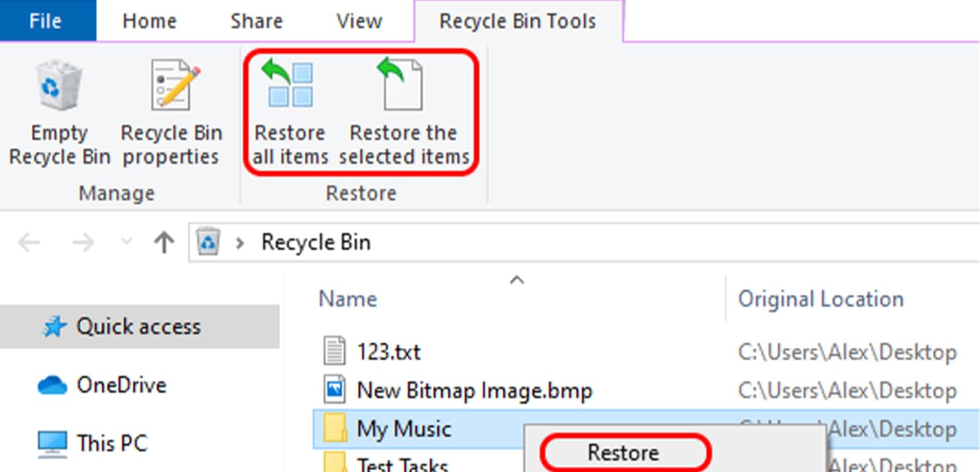Click the Recycle Bin icon in address bar

[x=208, y=242]
